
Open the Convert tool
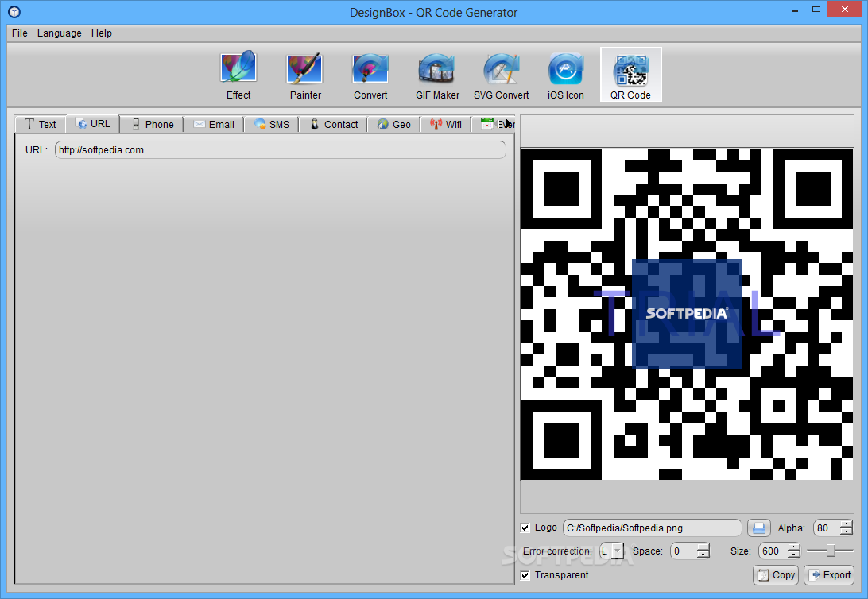click(x=370, y=75)
